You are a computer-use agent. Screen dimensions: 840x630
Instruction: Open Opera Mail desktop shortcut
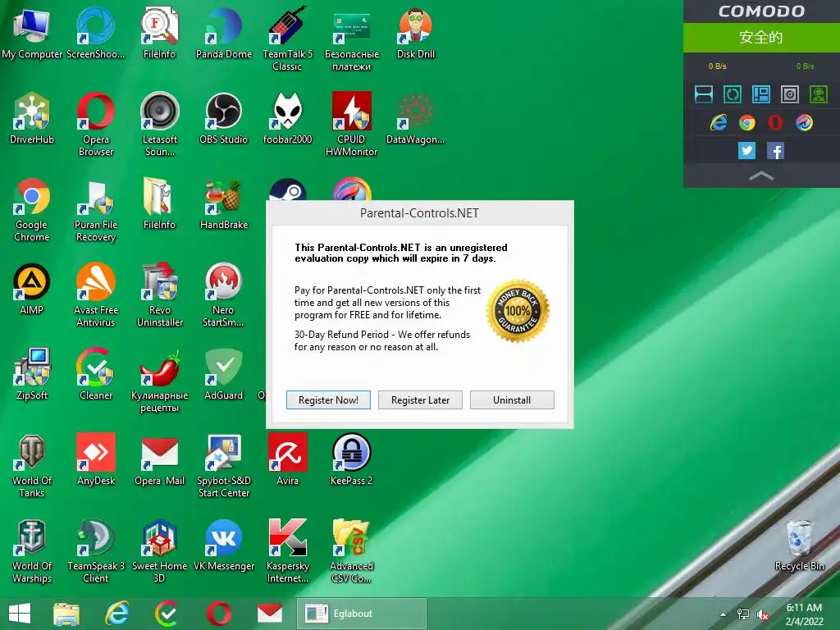tap(159, 459)
